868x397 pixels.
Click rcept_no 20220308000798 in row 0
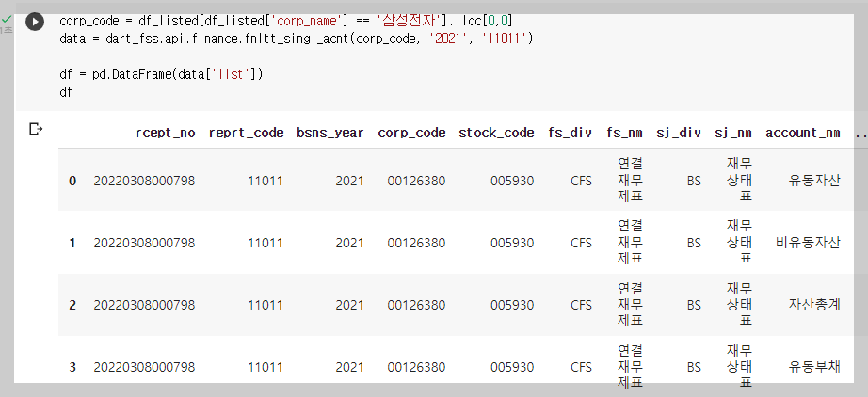(x=144, y=181)
